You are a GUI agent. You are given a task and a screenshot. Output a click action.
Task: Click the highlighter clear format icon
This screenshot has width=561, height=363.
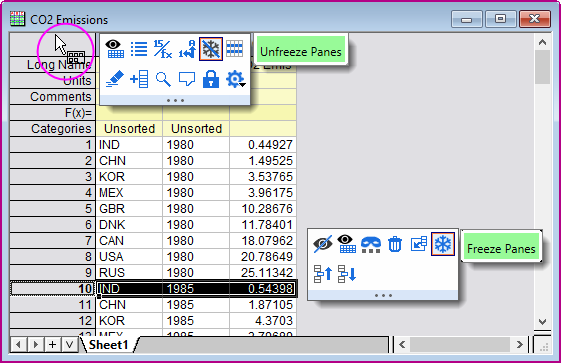[x=115, y=79]
